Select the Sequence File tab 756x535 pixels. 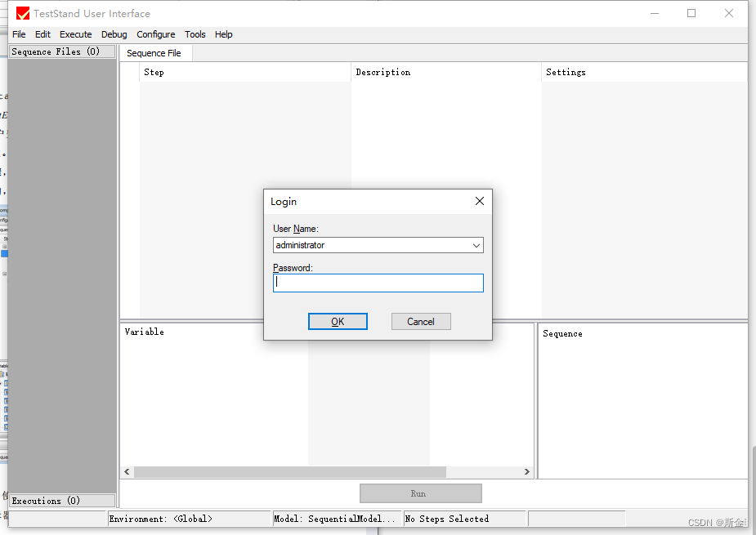[x=154, y=53]
